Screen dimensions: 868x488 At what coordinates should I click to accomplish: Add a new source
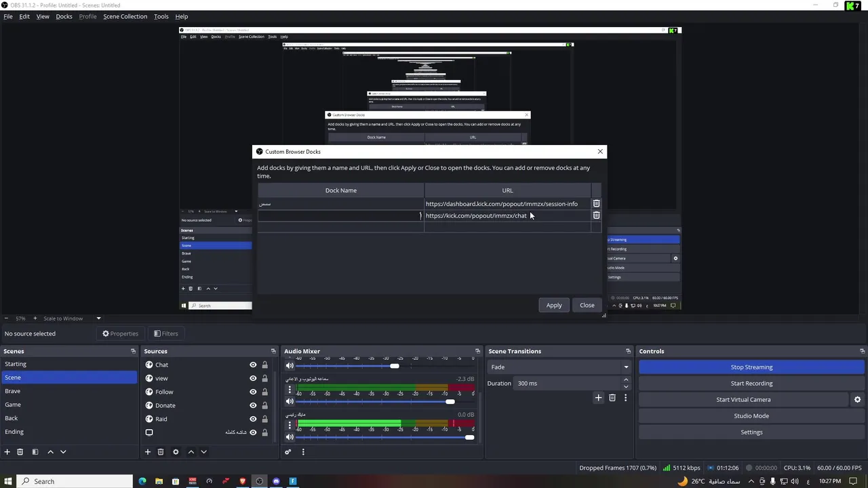(148, 452)
